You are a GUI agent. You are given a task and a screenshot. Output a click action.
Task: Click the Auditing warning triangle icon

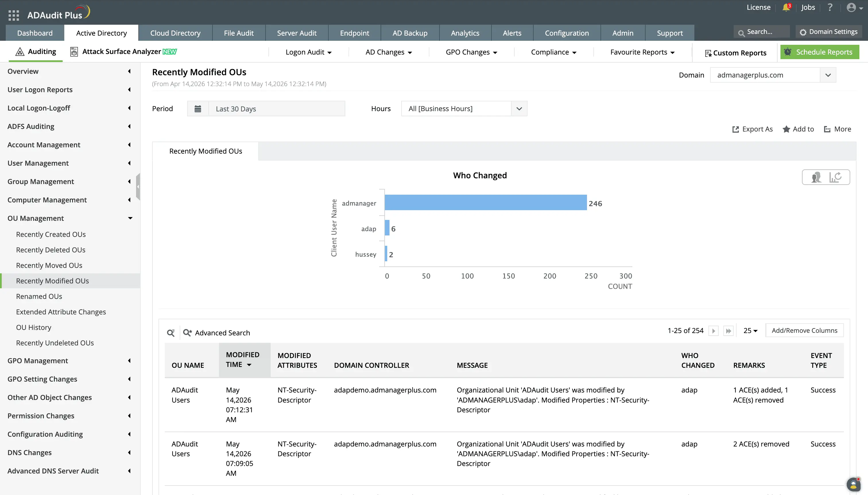[20, 52]
